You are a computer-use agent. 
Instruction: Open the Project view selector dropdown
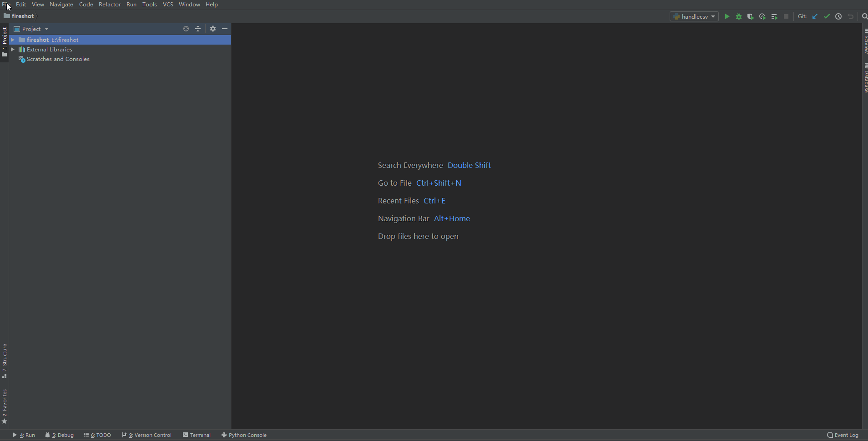click(x=45, y=29)
